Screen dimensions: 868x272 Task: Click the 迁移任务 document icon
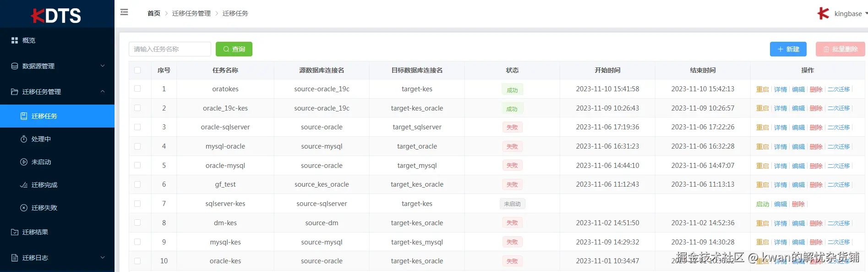click(24, 116)
